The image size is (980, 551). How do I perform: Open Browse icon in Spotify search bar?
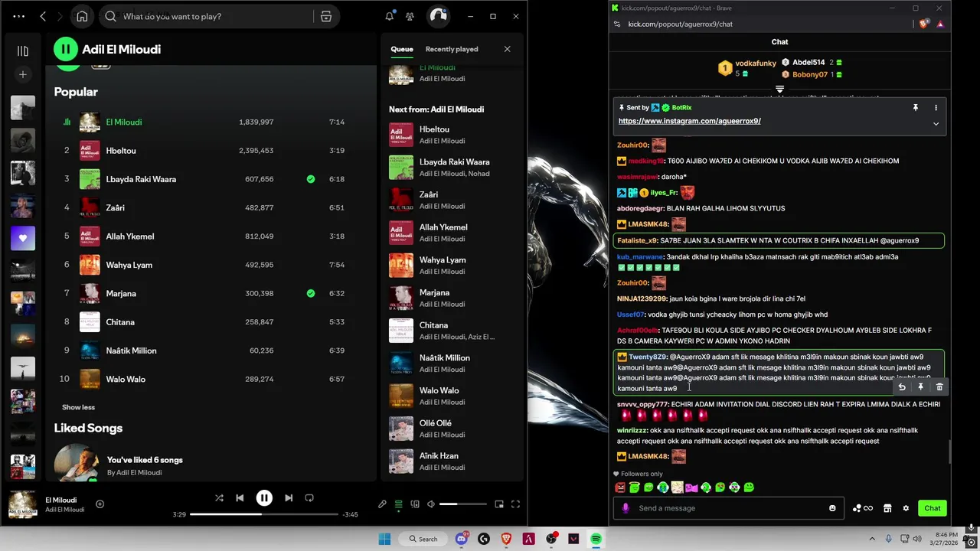click(326, 16)
